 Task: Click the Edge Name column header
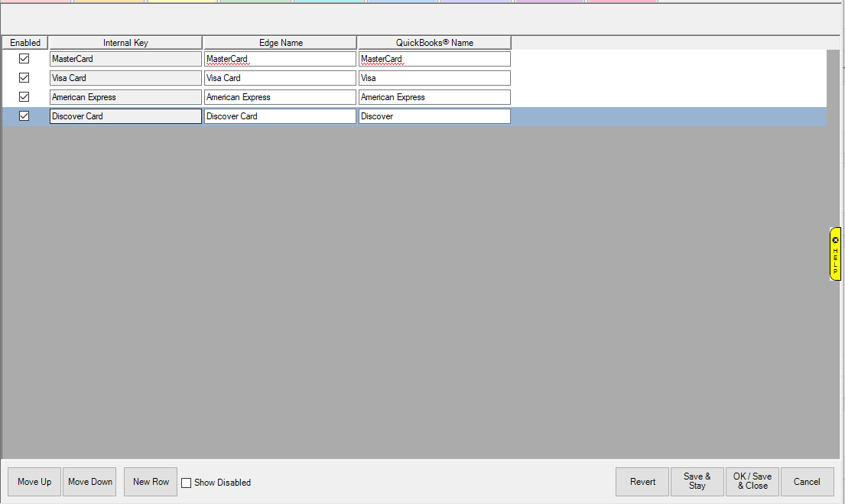coord(280,43)
